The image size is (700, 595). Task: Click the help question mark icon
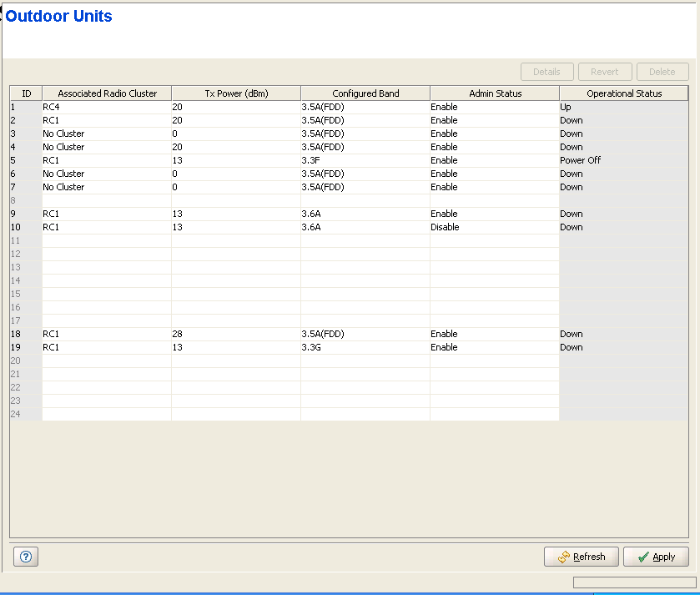[25, 557]
